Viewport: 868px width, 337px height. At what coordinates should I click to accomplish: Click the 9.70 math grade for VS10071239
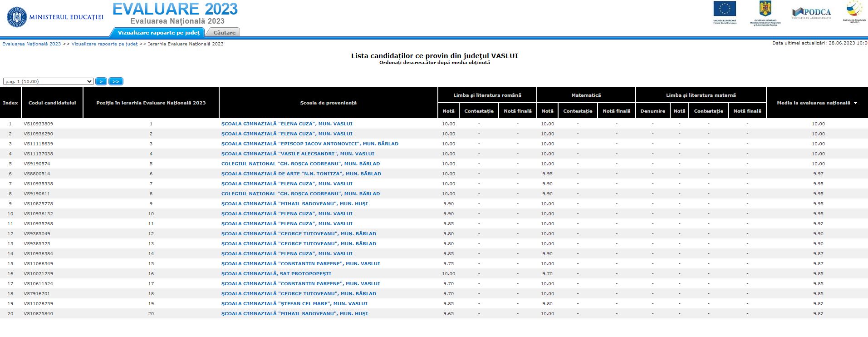[x=547, y=273]
